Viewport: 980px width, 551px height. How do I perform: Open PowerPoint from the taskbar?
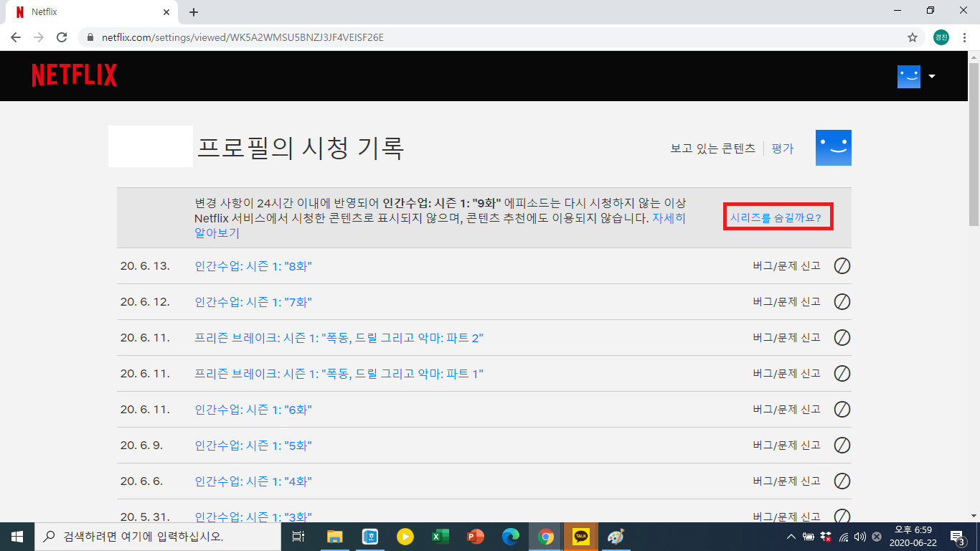pos(475,537)
